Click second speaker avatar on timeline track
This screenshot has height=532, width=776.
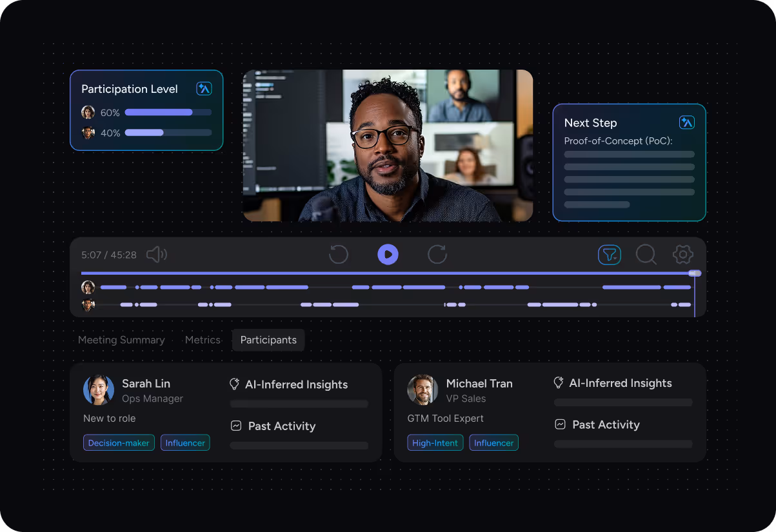tap(88, 305)
